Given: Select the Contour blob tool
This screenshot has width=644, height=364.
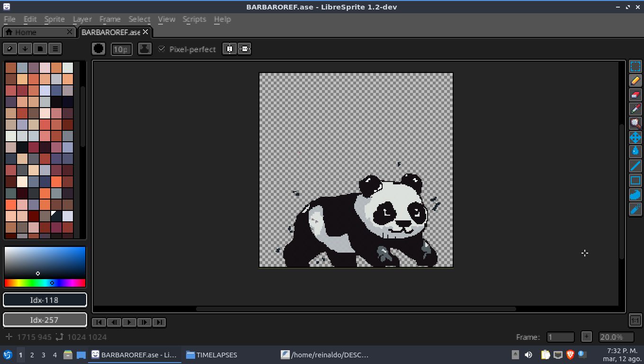Looking at the screenshot, I should click(635, 194).
